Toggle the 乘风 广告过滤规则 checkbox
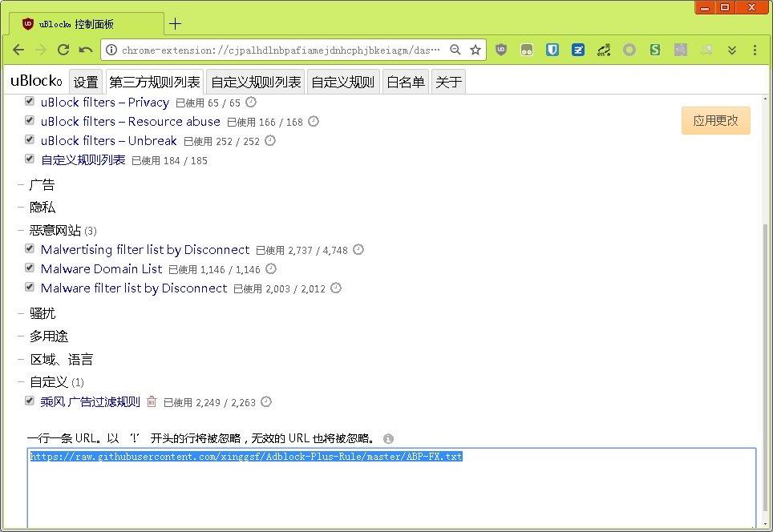 [30, 401]
